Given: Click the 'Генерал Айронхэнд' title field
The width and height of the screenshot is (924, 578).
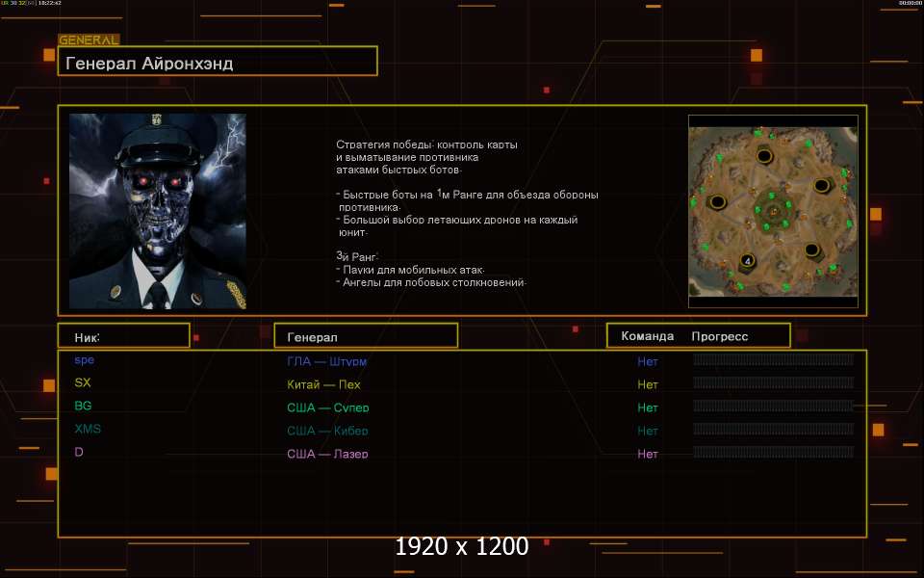Looking at the screenshot, I should 218,61.
